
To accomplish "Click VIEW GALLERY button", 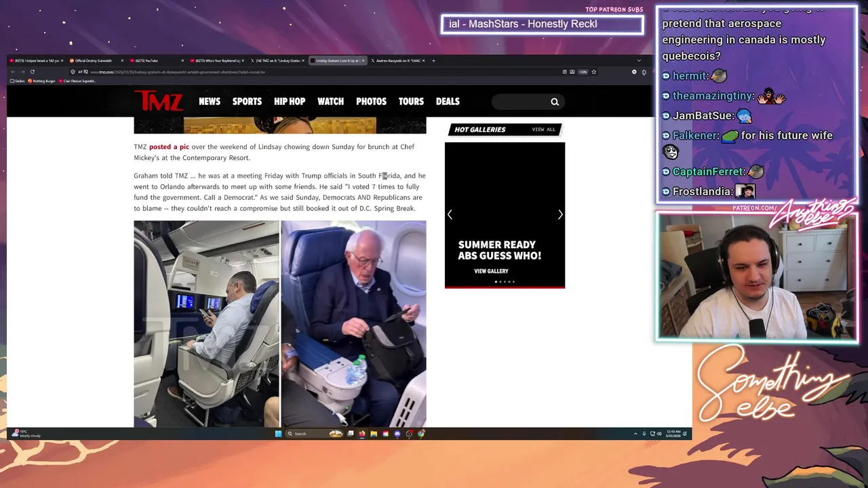I will click(491, 271).
